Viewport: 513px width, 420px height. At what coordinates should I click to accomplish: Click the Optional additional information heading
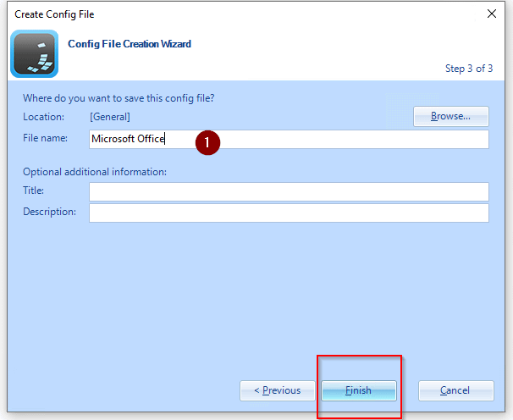pos(95,172)
